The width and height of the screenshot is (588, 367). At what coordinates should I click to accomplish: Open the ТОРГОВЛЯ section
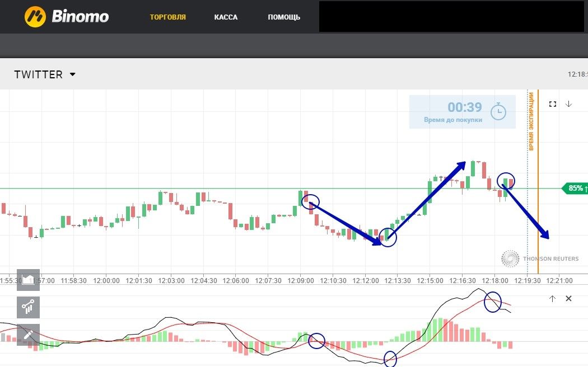coord(167,17)
